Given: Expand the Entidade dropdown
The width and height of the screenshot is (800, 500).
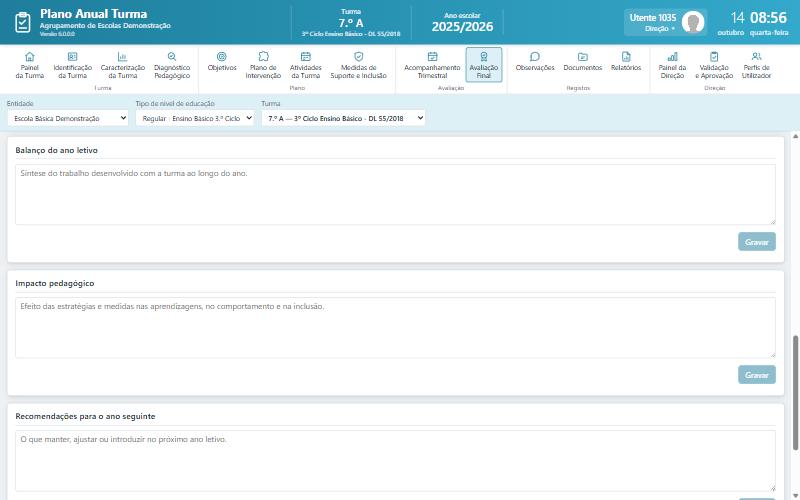Looking at the screenshot, I should [x=68, y=118].
